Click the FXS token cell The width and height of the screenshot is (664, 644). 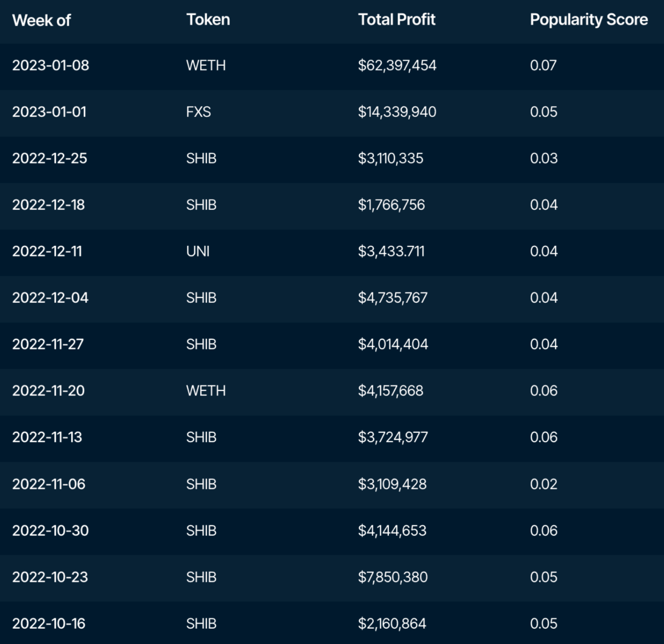pos(199,112)
